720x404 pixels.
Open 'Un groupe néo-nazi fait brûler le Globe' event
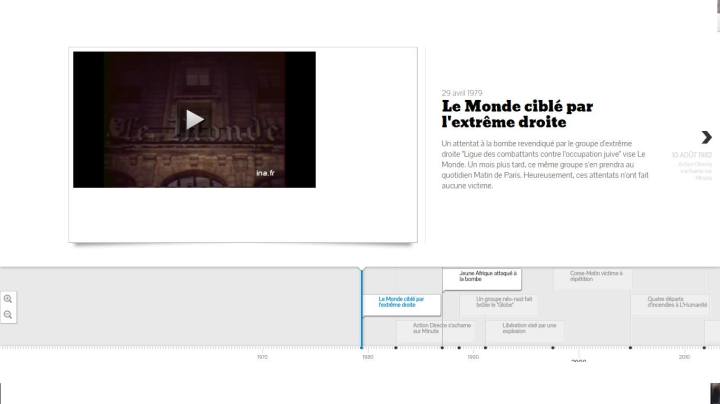click(x=504, y=301)
